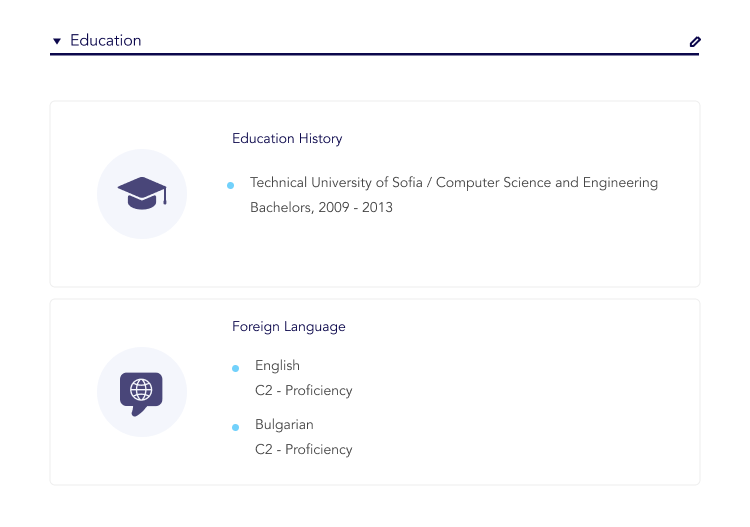Click the Education header underline divider
Viewport: 750px width, 527px height.
[374, 54]
